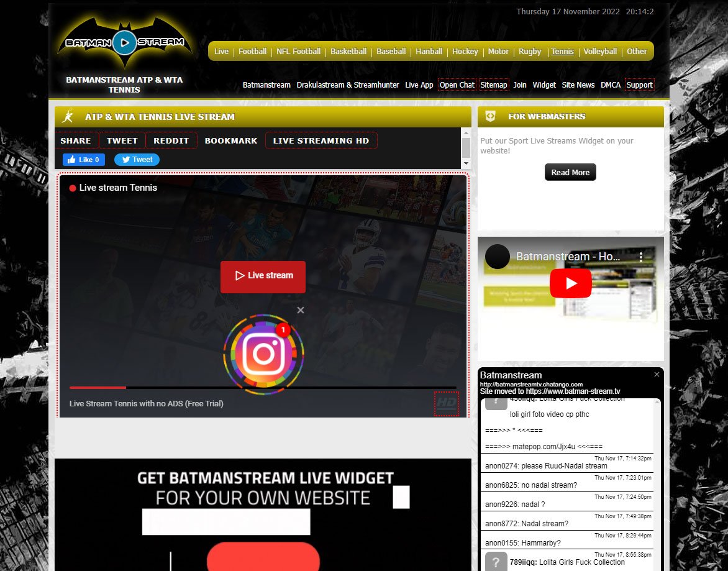Click the 789iiqq user avatar in chat

[x=496, y=562]
